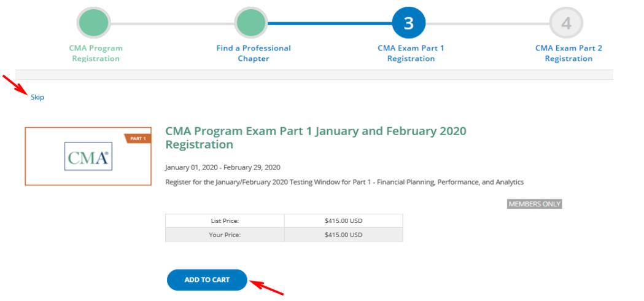Viewport: 644px width, 301px height.
Task: Click the orange PART 1 ribbon badge
Action: [x=138, y=138]
